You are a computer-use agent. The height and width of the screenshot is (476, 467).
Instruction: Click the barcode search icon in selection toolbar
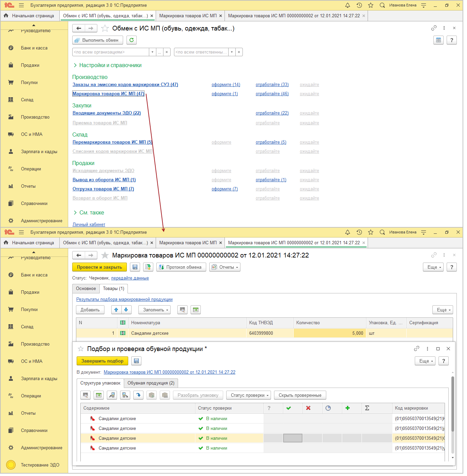click(85, 395)
